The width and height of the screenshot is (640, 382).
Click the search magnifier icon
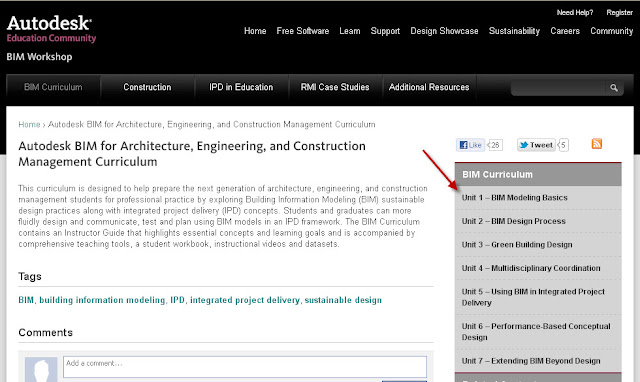point(613,88)
